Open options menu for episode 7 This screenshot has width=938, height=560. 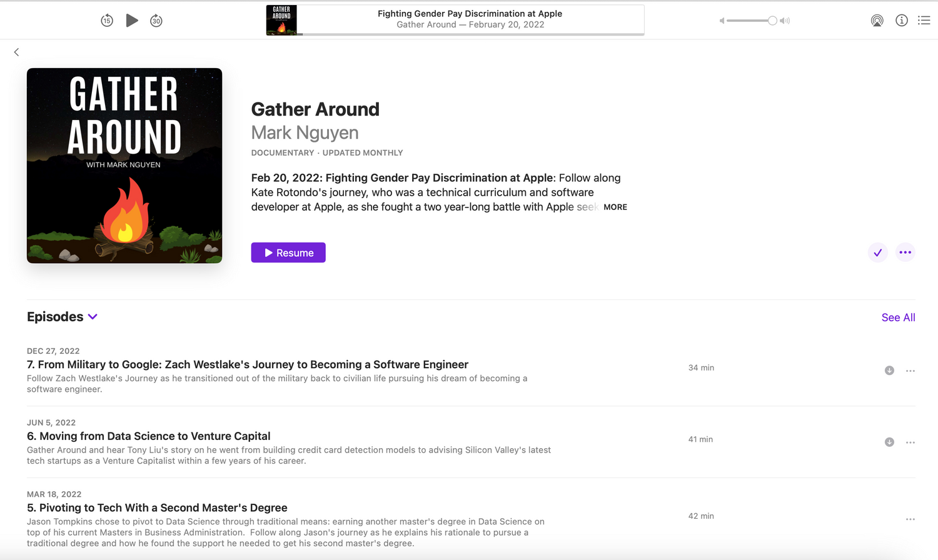[x=910, y=371]
